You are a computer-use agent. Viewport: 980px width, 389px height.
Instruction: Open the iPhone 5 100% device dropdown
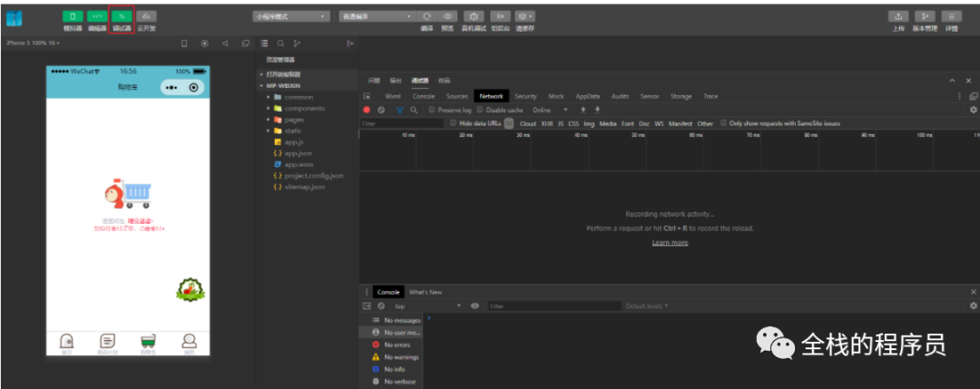(33, 44)
